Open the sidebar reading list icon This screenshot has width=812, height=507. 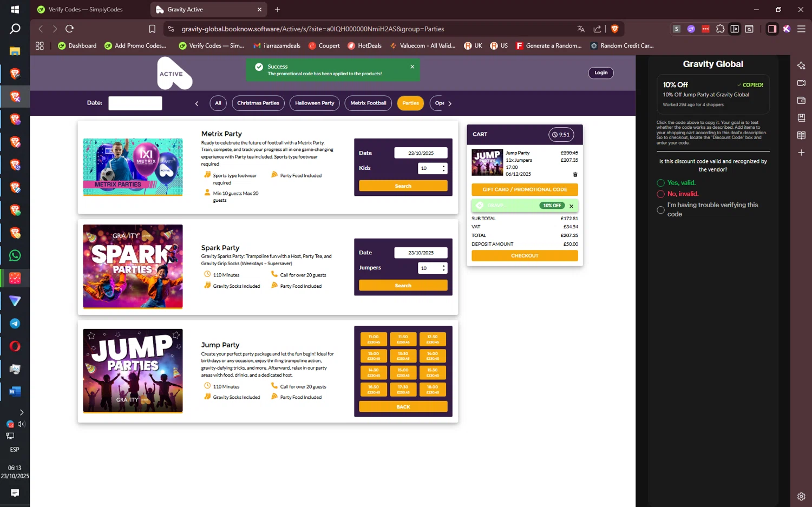pyautogui.click(x=801, y=135)
